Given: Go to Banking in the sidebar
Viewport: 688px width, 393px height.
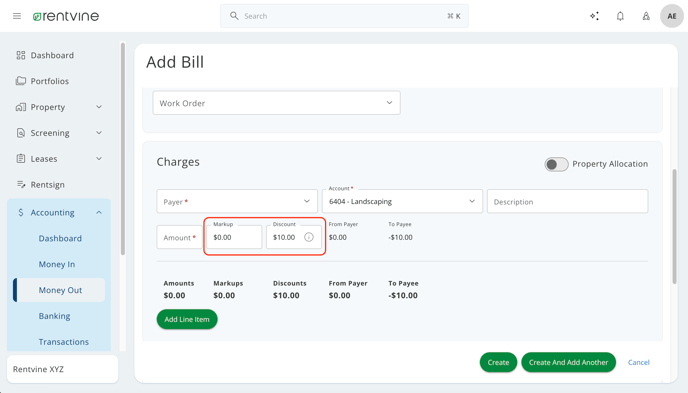Looking at the screenshot, I should (54, 316).
